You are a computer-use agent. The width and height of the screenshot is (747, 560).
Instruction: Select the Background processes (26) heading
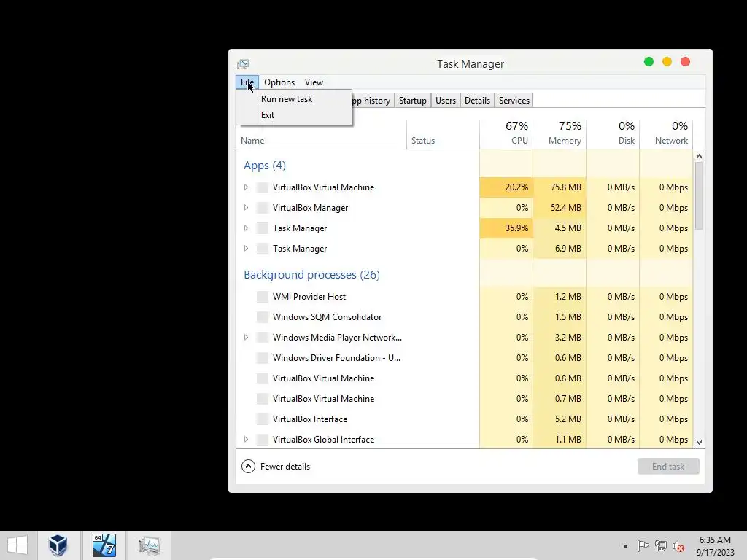pyautogui.click(x=311, y=275)
